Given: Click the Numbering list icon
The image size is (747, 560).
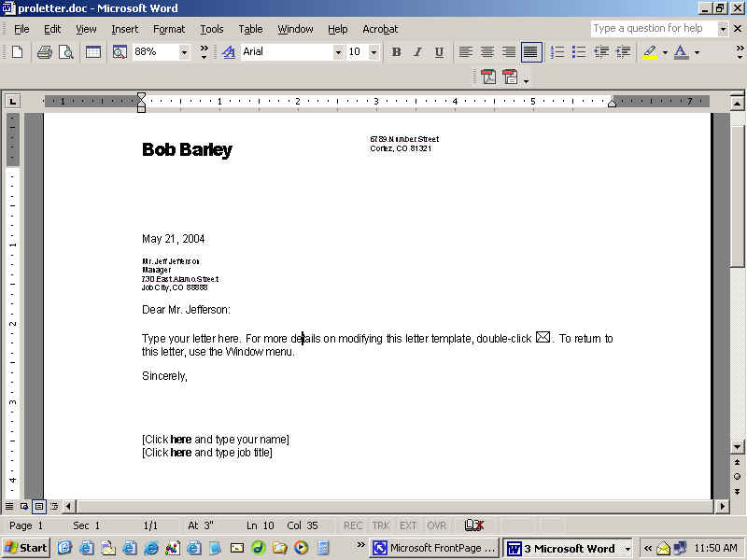Looking at the screenshot, I should [557, 52].
